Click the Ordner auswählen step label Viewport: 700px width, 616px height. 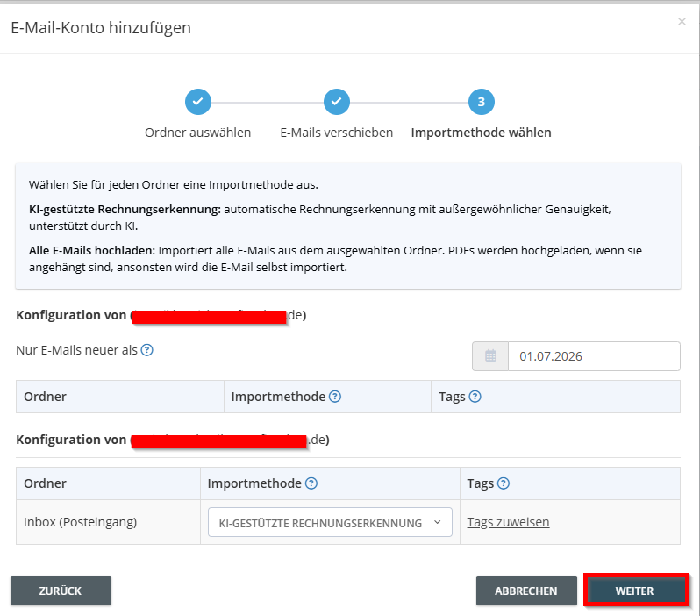[197, 133]
